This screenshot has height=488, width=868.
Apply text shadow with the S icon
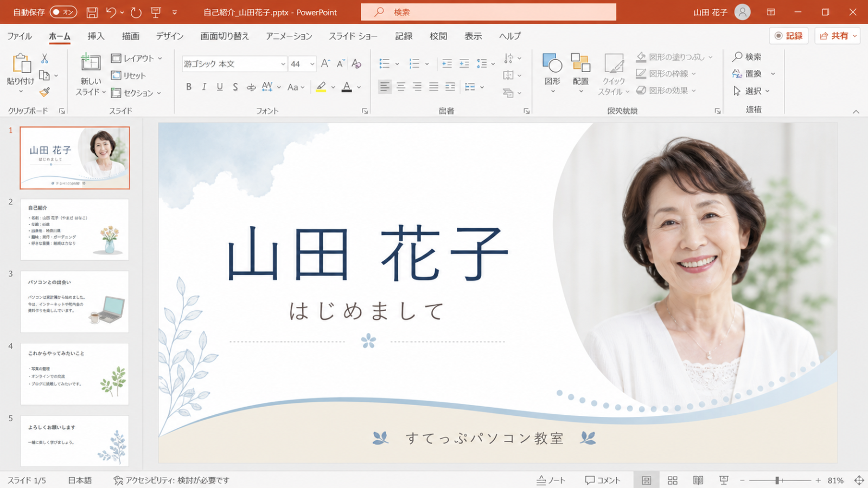(235, 87)
